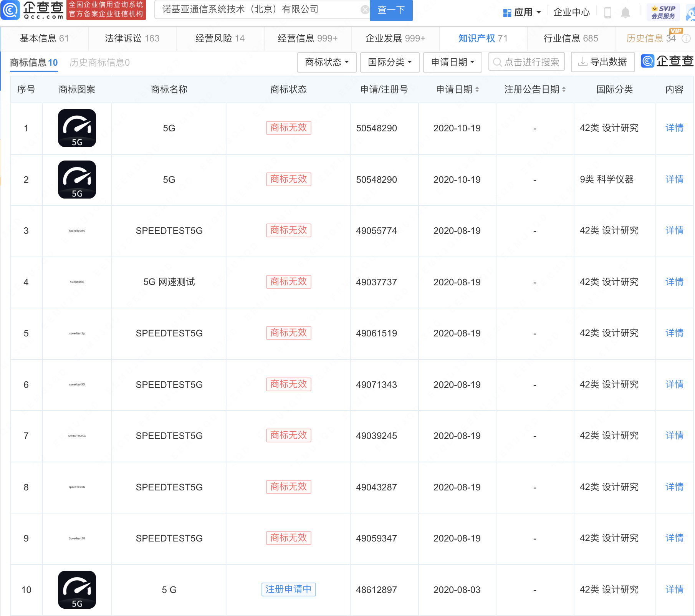Click the 商标无效 status tag in row 1

(x=289, y=128)
